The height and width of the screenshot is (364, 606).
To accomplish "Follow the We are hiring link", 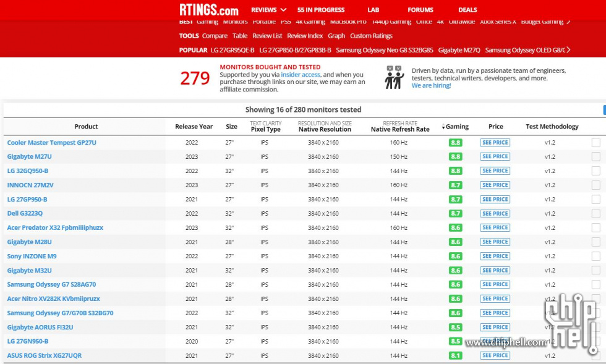I will pyautogui.click(x=431, y=85).
